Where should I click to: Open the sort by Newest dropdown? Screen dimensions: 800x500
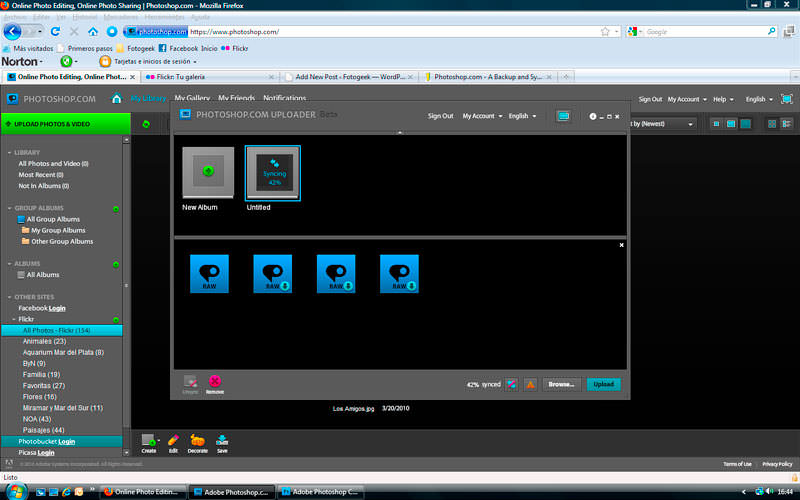662,124
